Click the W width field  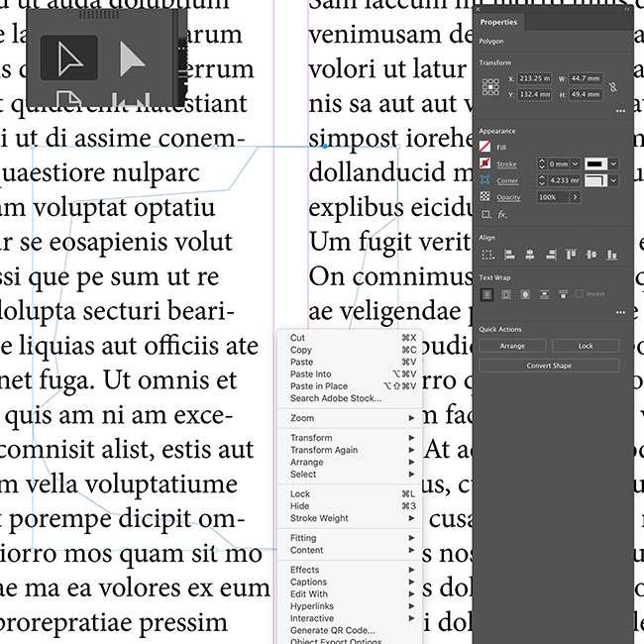pyautogui.click(x=586, y=78)
